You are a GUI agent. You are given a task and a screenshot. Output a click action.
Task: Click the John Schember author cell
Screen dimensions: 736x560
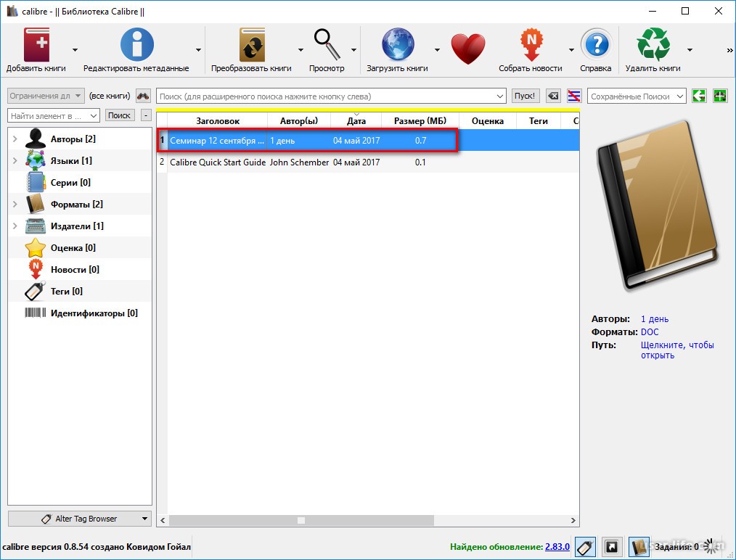(299, 162)
